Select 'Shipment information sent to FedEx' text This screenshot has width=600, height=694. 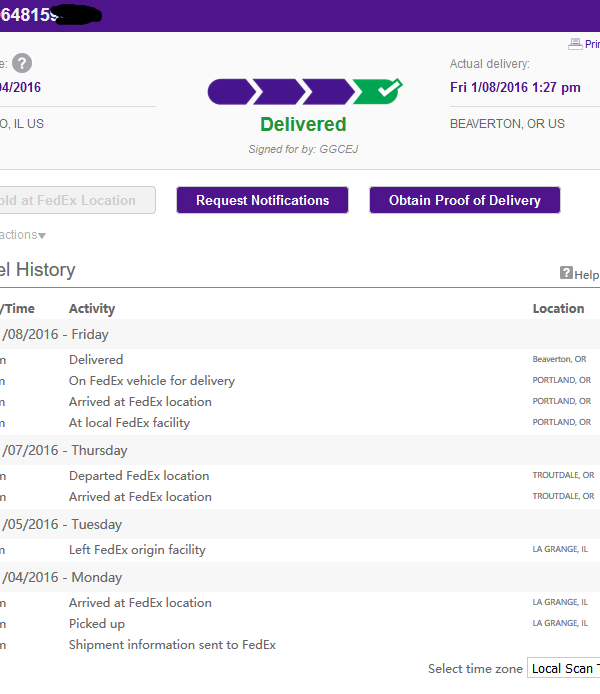(172, 645)
